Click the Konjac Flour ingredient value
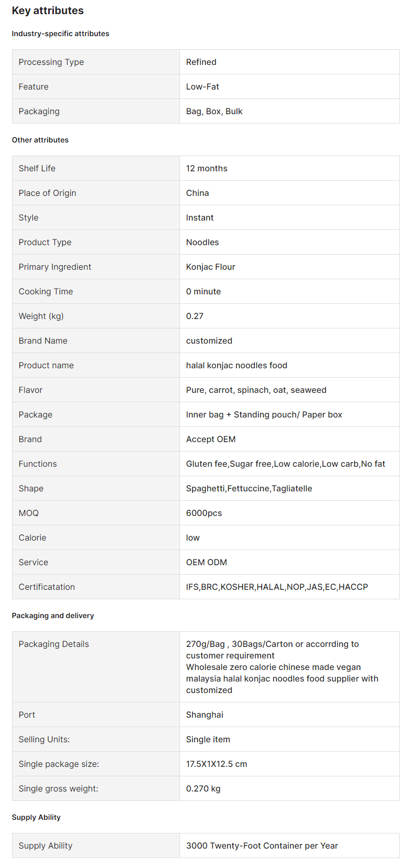The height and width of the screenshot is (868, 417). coord(210,267)
